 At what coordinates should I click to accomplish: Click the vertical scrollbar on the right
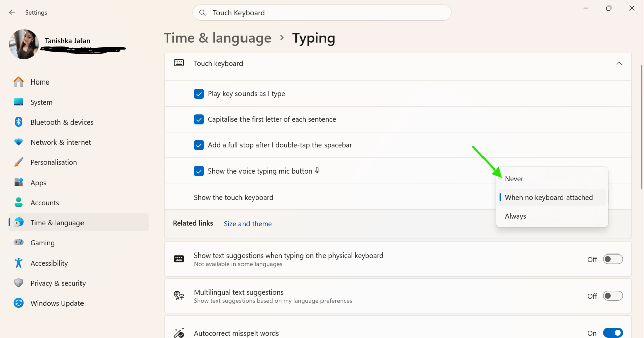pos(641,127)
